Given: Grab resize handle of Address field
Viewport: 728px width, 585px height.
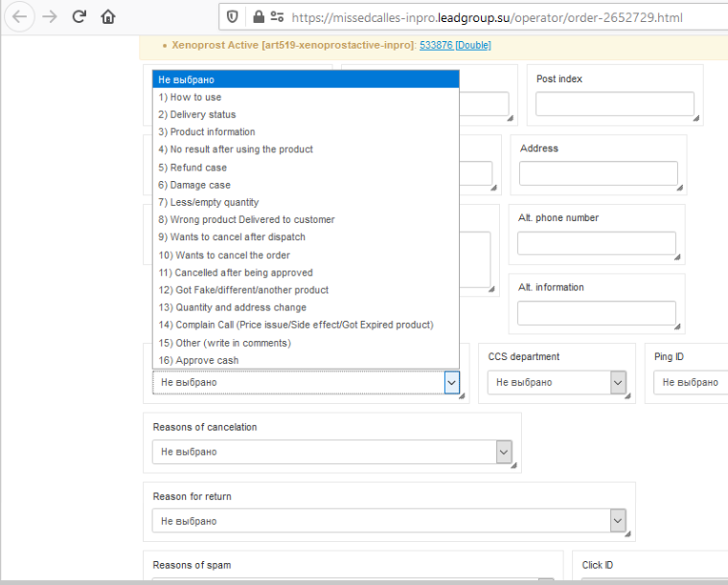Looking at the screenshot, I should 680,188.
